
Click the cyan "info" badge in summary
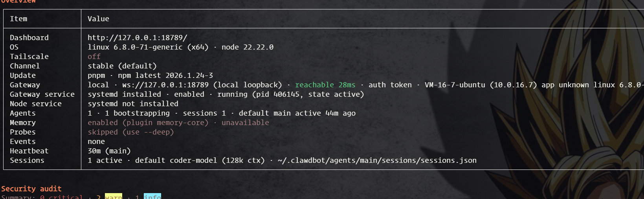[152, 196]
